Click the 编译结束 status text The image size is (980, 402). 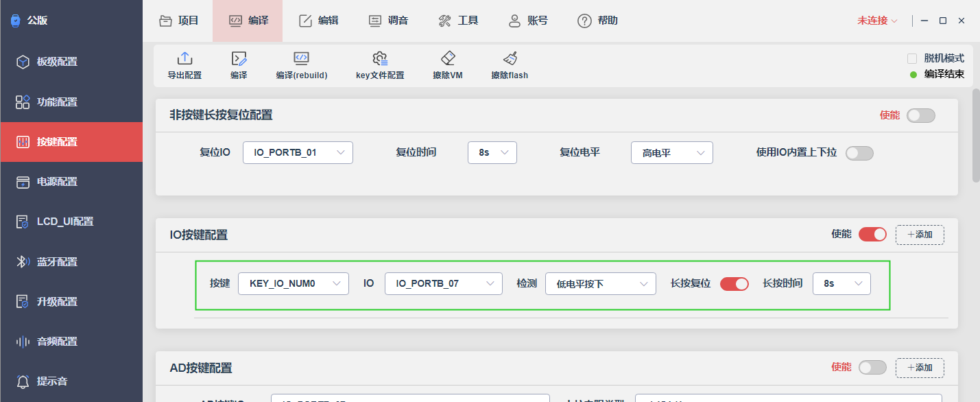(x=944, y=74)
